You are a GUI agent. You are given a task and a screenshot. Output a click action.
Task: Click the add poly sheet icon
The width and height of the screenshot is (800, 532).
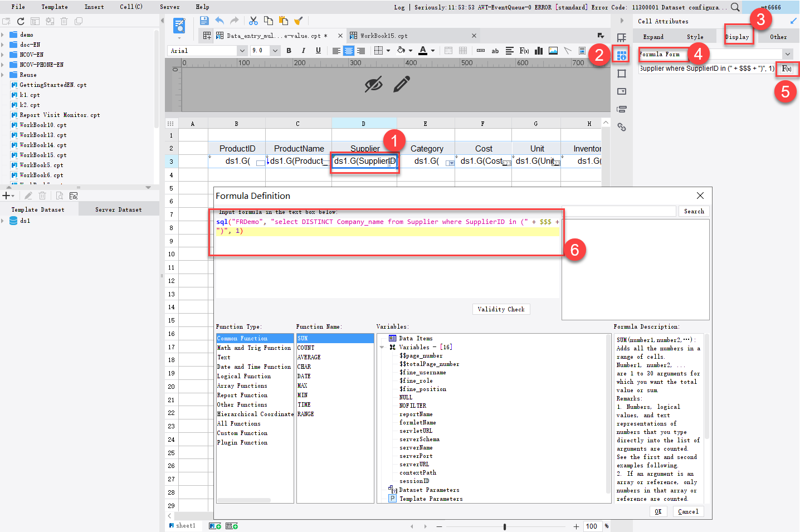(x=232, y=526)
